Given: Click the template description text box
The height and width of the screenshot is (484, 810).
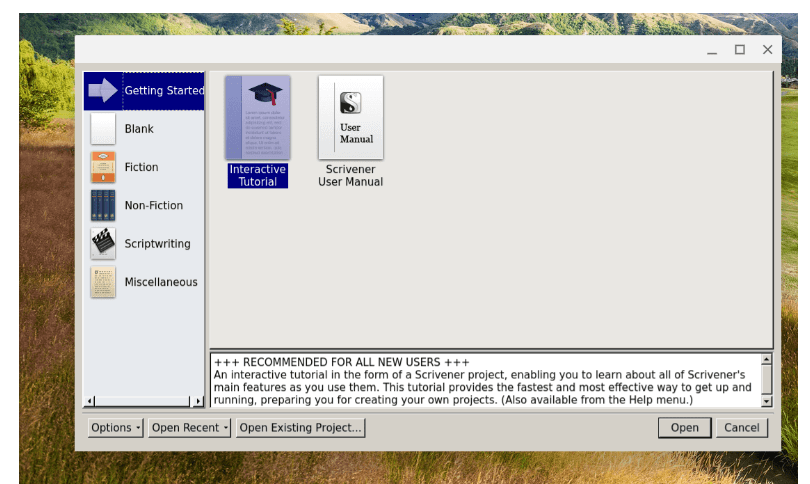Looking at the screenshot, I should tap(487, 381).
